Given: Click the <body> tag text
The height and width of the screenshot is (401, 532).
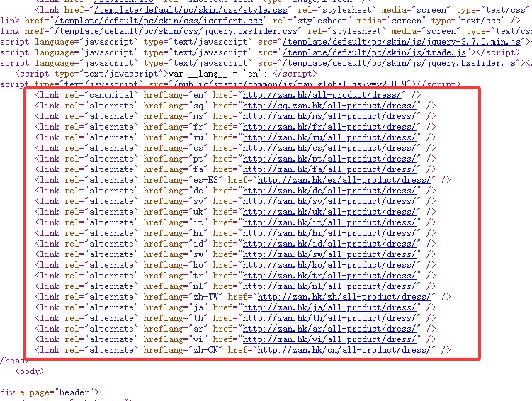Looking at the screenshot, I should [30, 371].
